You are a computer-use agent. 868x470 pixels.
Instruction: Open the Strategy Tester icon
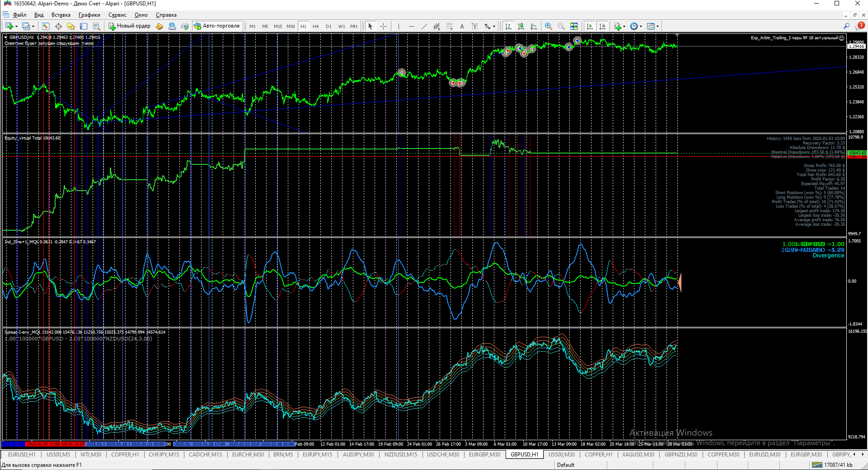(96, 26)
